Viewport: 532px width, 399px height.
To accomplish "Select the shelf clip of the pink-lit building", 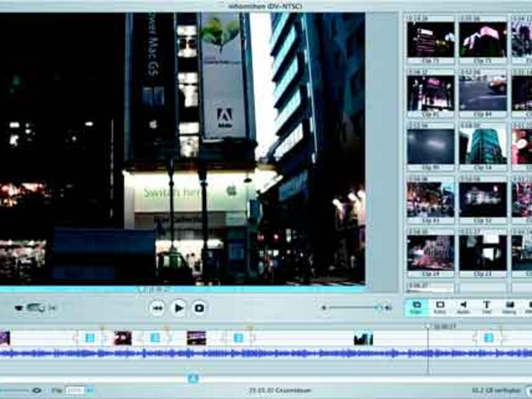I will (x=483, y=39).
